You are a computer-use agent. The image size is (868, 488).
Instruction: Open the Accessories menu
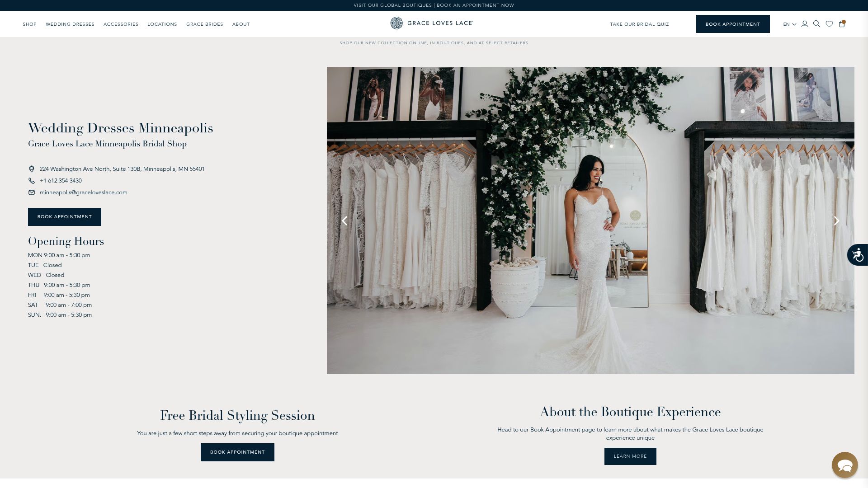[x=121, y=24]
